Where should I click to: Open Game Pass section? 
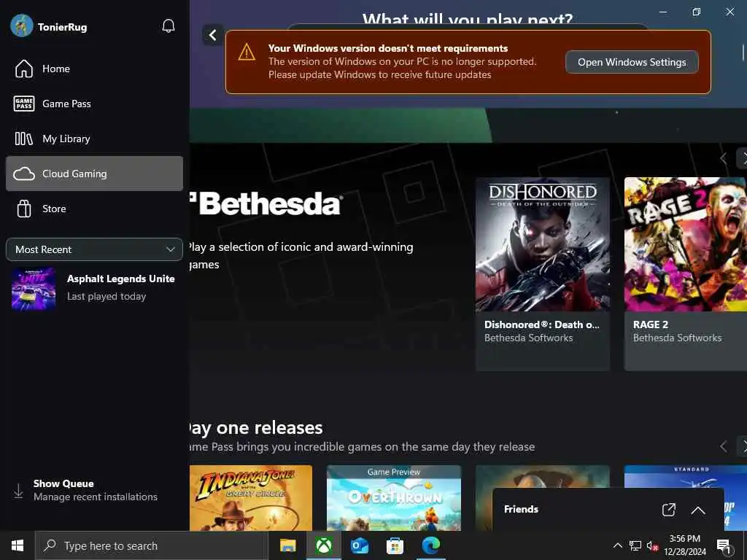(94, 104)
